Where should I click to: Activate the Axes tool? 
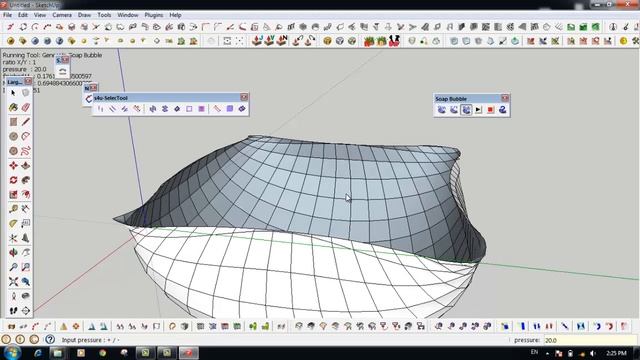pos(13,238)
